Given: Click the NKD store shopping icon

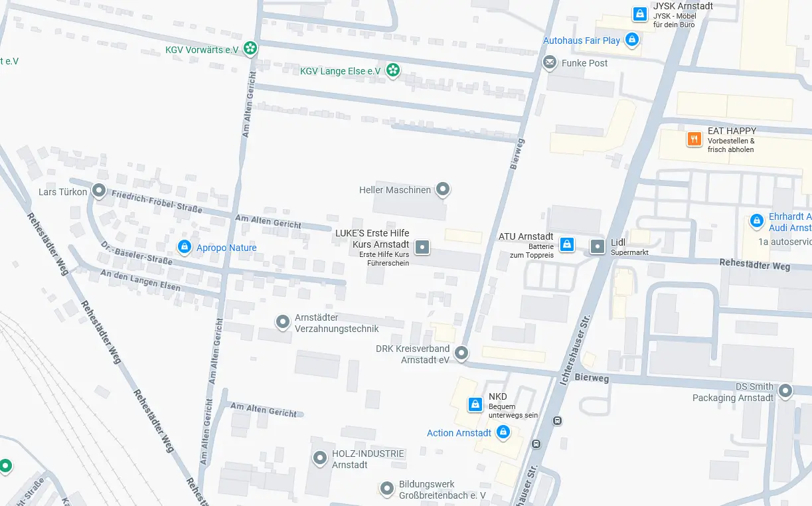Looking at the screenshot, I should (x=475, y=404).
